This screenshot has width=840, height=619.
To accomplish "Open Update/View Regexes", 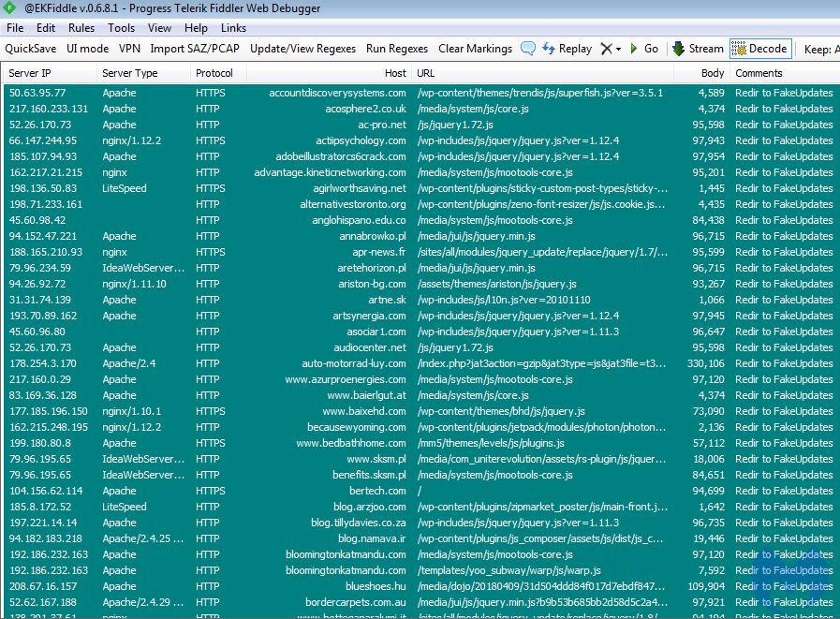I will tap(302, 49).
